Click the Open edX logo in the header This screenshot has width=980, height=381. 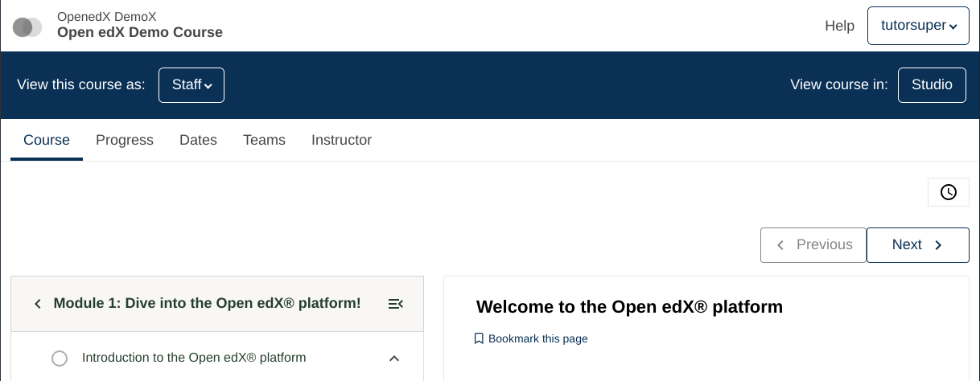27,27
